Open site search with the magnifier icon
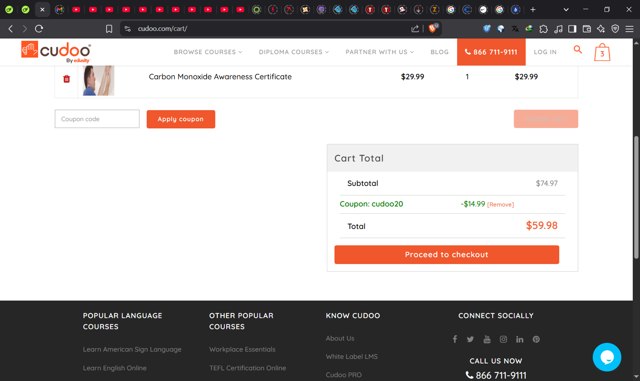This screenshot has width=640, height=381. point(578,49)
